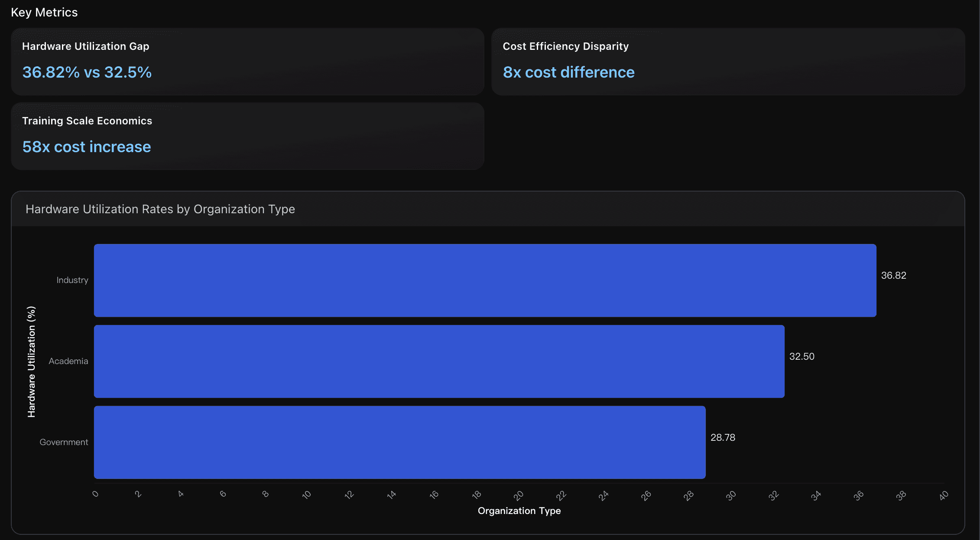Click the Training Scale Economics card
Image resolution: width=980 pixels, height=540 pixels.
coord(247,136)
